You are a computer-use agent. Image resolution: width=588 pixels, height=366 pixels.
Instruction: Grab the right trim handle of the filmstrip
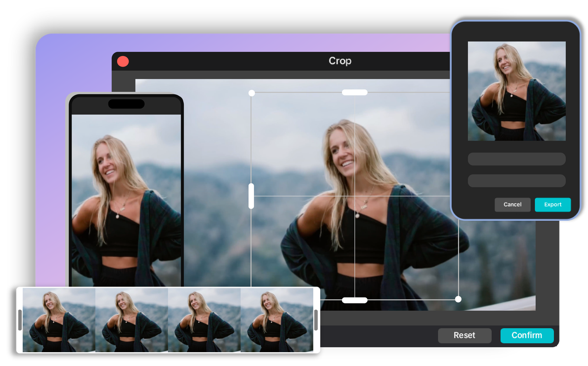coord(316,320)
